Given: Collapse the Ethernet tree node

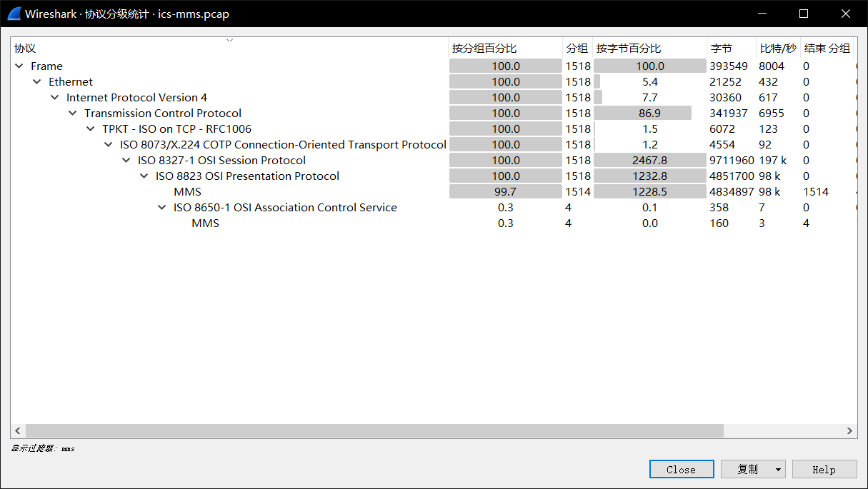Looking at the screenshot, I should 37,82.
